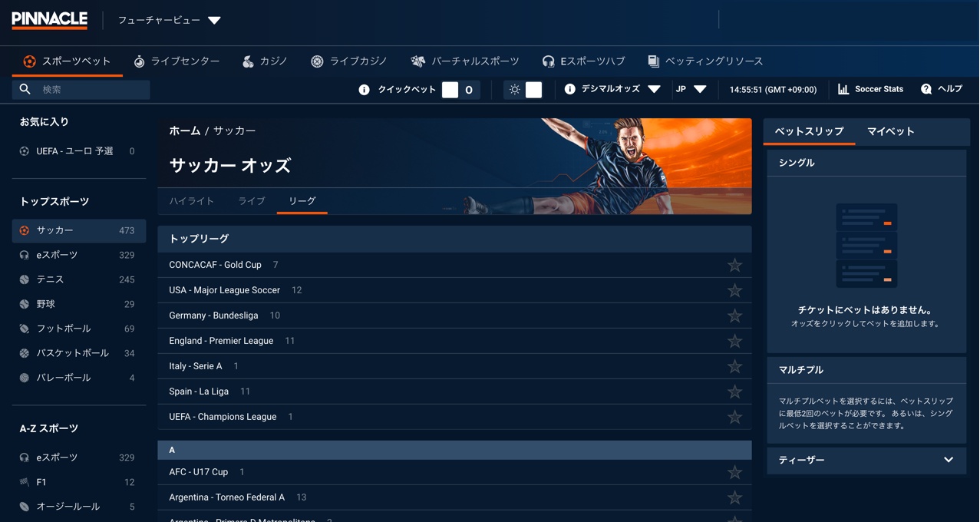The width and height of the screenshot is (980, 522).
Task: Click the Pinnacle logo
Action: tap(50, 20)
